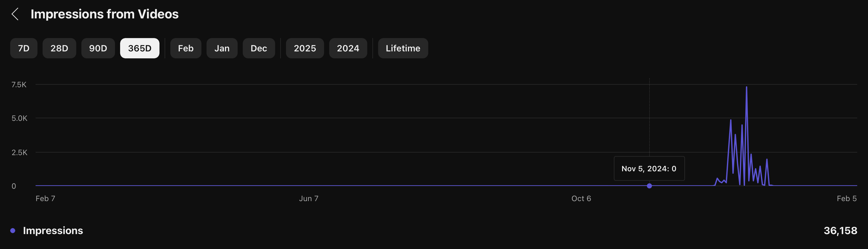Filter chart to year 2024
Viewport: 868px width, 249px height.
click(x=348, y=48)
